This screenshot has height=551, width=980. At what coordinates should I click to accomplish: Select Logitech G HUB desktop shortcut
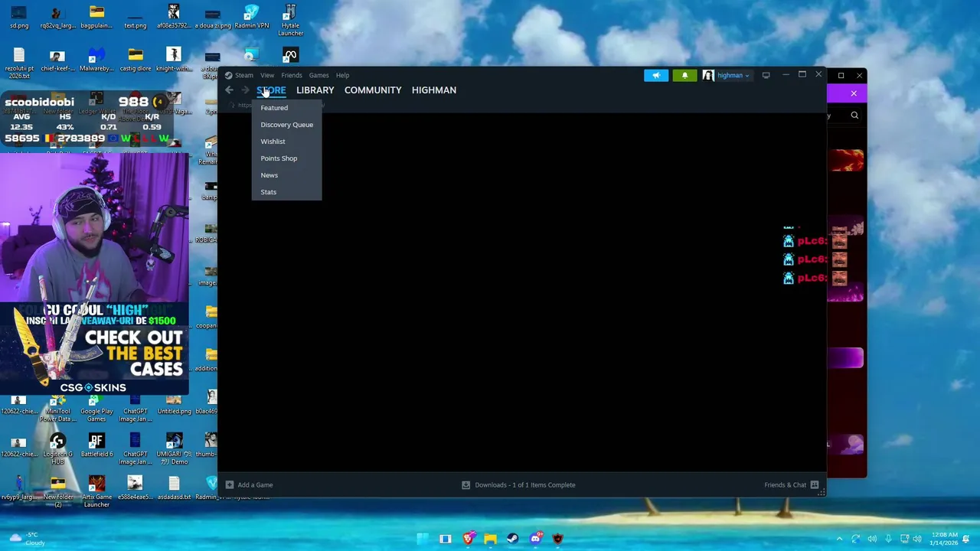click(57, 450)
